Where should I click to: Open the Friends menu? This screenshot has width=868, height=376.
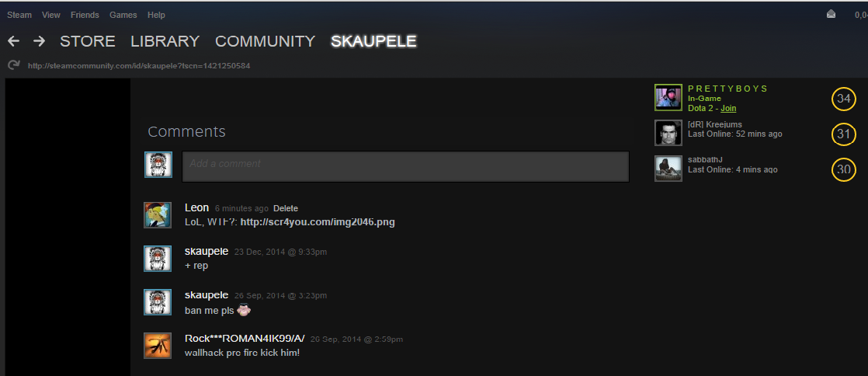click(x=85, y=15)
